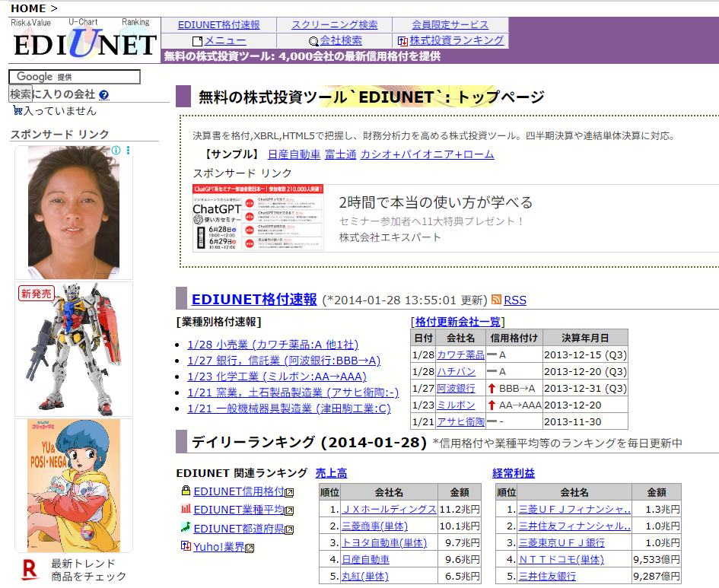
Task: Open ハチバン company link
Action: [x=456, y=372]
